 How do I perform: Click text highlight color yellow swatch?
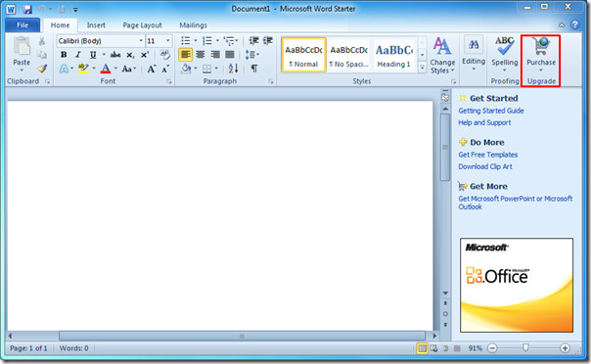[83, 68]
